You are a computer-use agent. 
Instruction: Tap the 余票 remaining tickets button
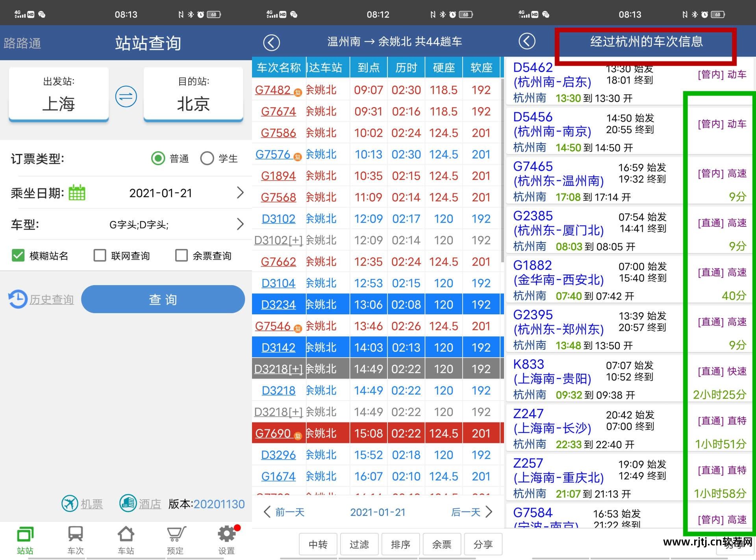442,544
